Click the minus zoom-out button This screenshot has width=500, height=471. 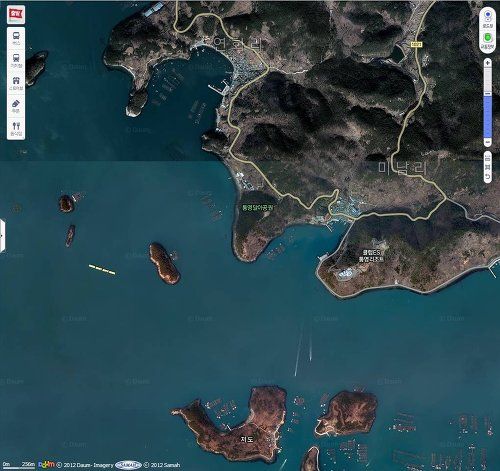coord(487,143)
